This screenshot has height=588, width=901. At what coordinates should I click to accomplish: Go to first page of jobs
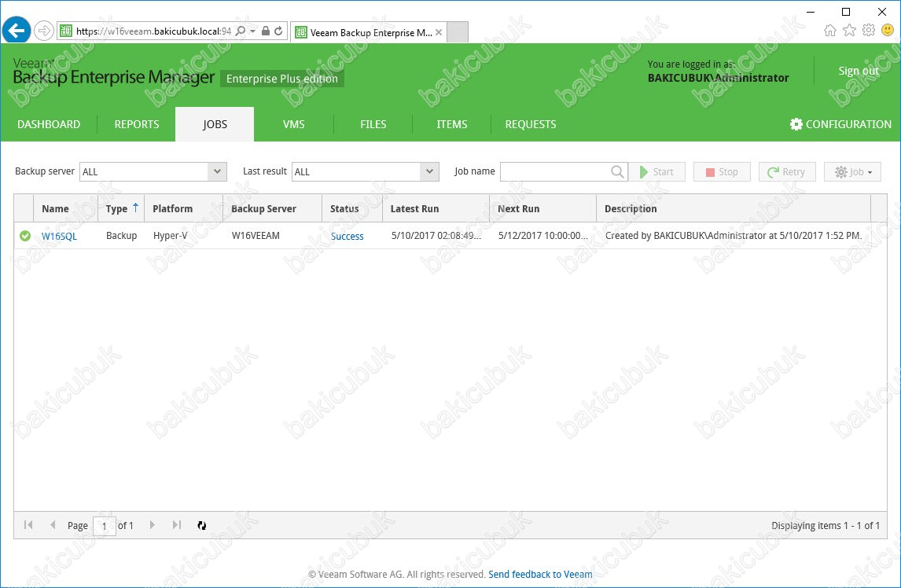(x=28, y=525)
